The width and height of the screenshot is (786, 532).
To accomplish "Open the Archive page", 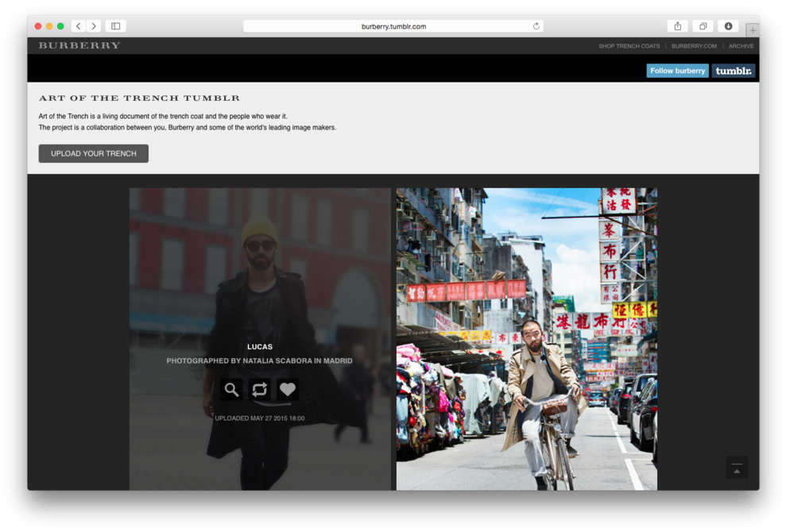I will [741, 46].
